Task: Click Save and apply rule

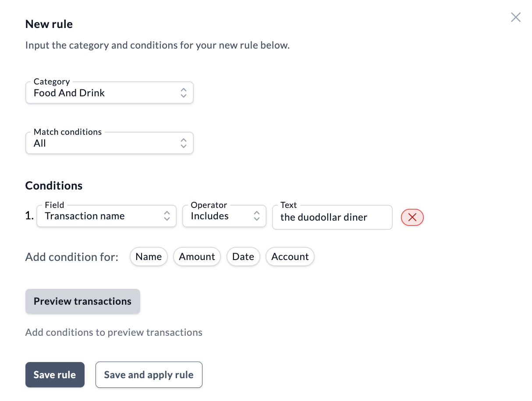Action: click(x=149, y=375)
